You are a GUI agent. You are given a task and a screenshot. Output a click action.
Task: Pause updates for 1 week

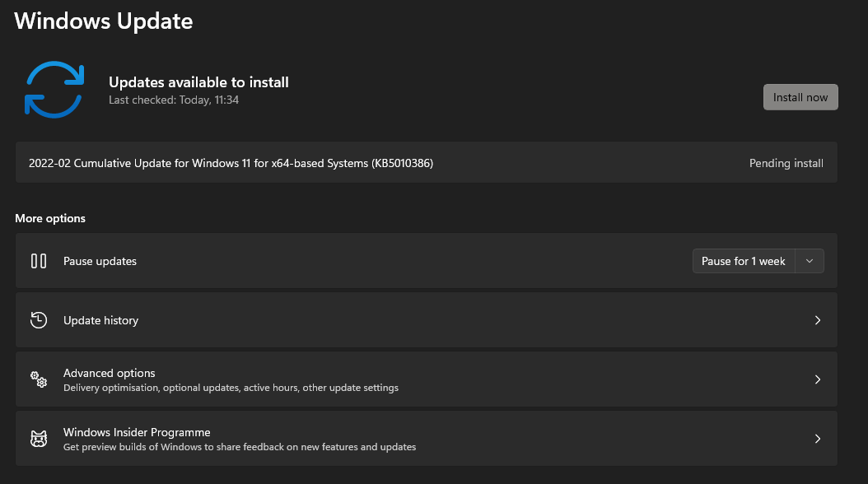click(744, 261)
